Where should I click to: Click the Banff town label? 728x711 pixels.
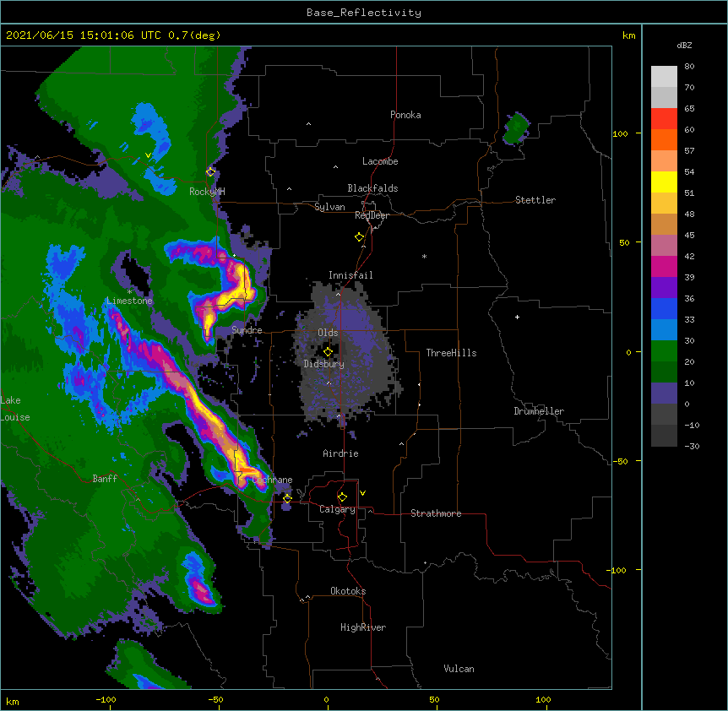[105, 479]
